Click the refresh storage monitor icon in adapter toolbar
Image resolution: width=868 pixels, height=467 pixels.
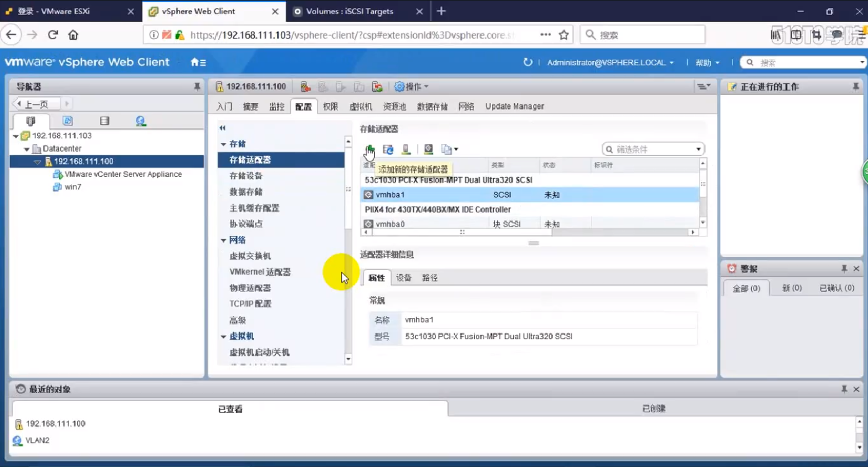click(428, 149)
